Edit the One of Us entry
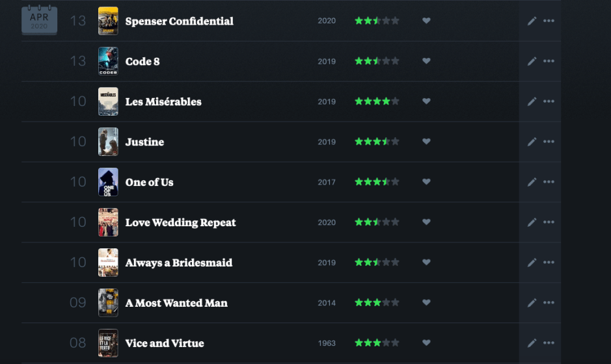The width and height of the screenshot is (611, 364). pyautogui.click(x=532, y=182)
